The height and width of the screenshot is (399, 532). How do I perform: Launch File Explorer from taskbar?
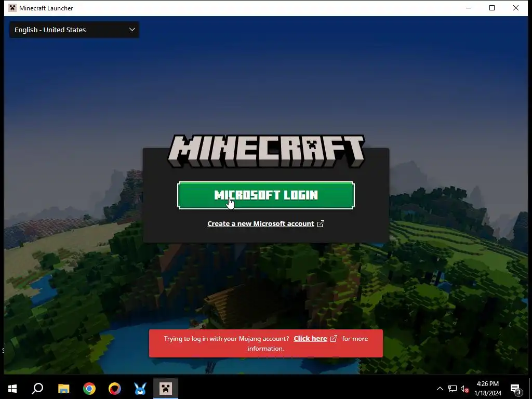point(63,389)
